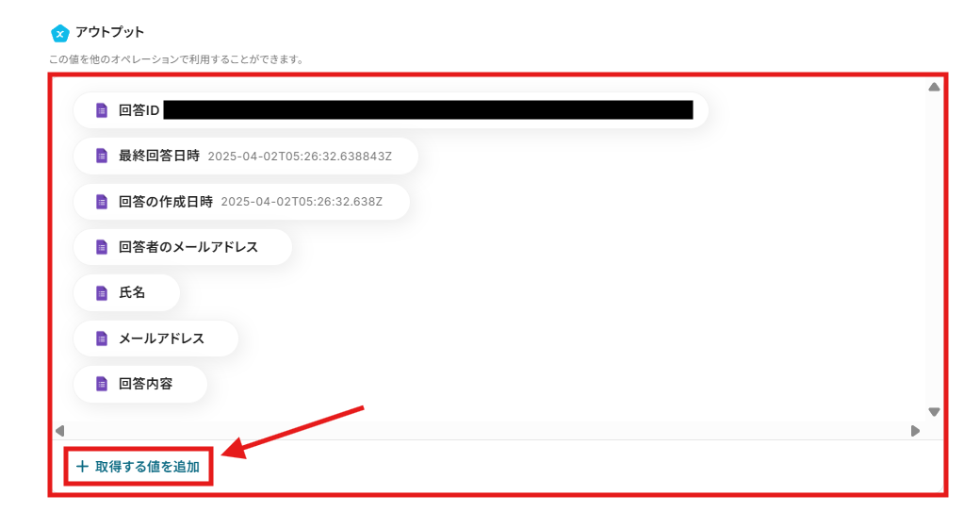Screen dimensions: 980x512
Task: Click the blue アウトプット header icon
Action: (x=60, y=33)
